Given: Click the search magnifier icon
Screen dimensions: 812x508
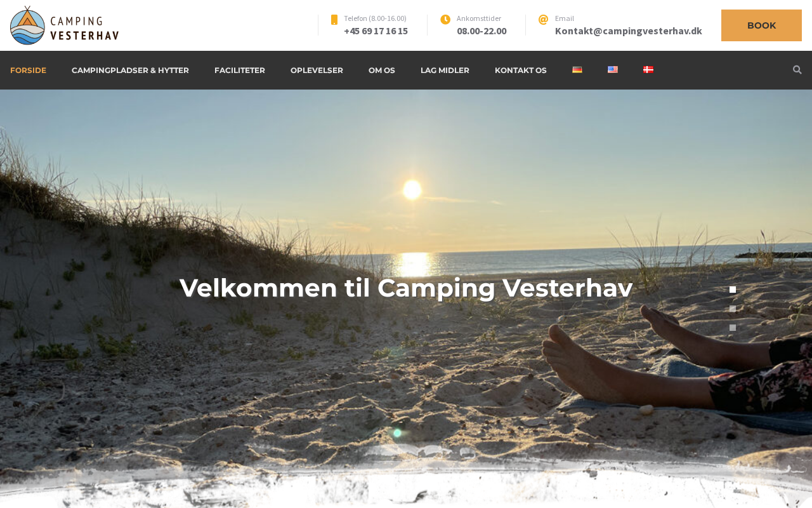Looking at the screenshot, I should click(x=797, y=70).
